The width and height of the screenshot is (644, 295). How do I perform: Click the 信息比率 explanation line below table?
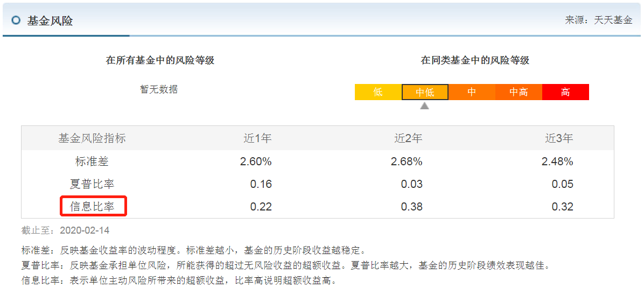[x=179, y=281]
